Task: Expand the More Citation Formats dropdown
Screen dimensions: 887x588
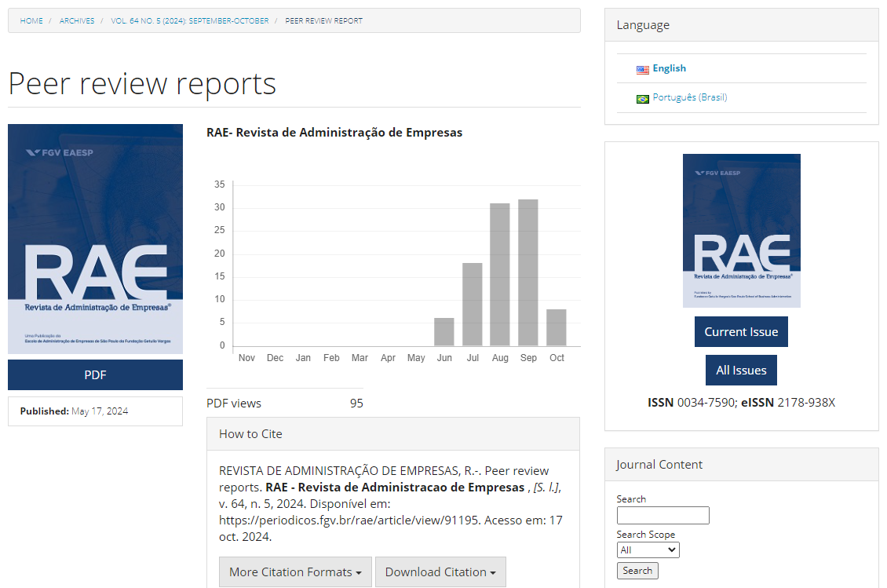Action: [295, 572]
